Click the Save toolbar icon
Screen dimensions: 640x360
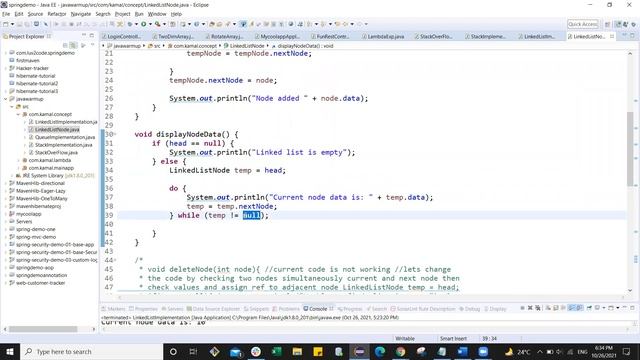coord(20,24)
